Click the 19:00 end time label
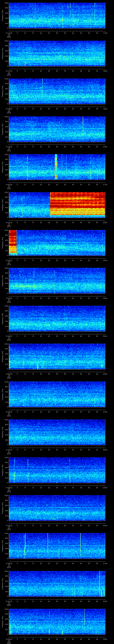114x644 pixels. [105, 109]
